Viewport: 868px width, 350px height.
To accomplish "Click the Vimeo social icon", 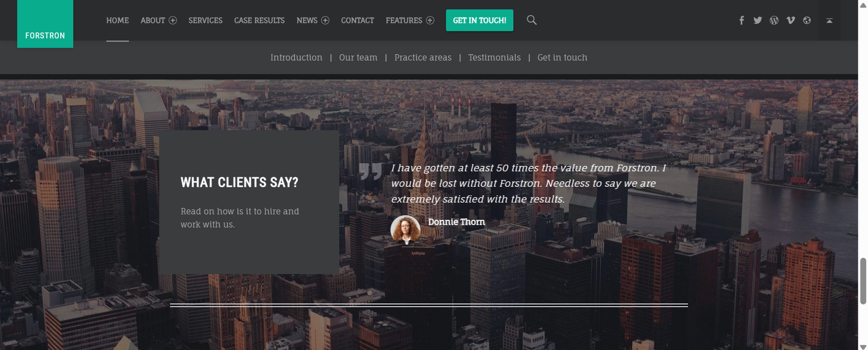I will click(790, 20).
